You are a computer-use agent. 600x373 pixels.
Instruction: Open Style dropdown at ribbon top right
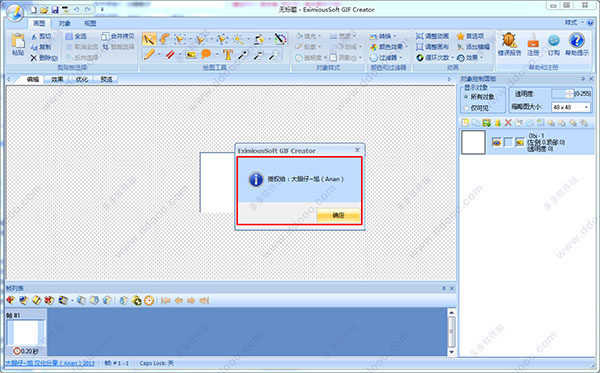coord(574,23)
